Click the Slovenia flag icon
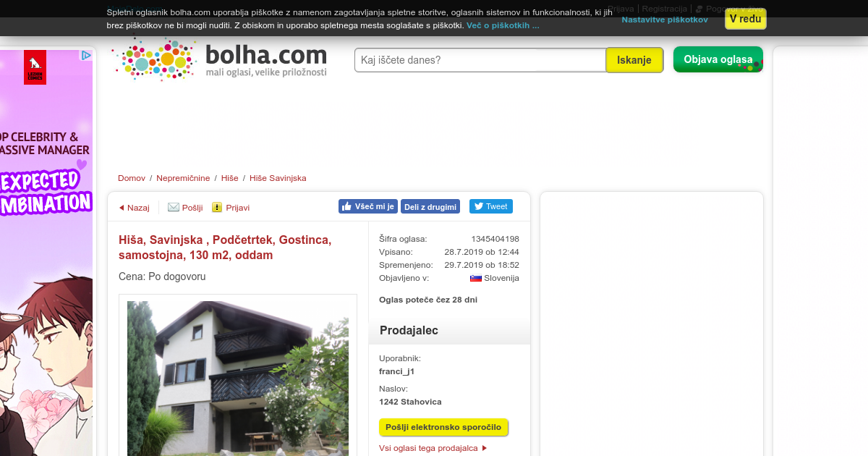 tap(476, 278)
